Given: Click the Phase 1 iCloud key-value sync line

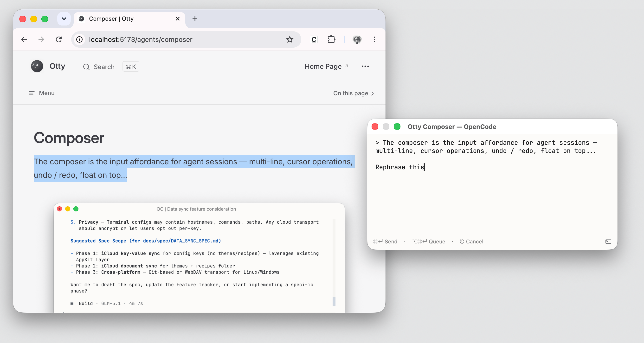Looking at the screenshot, I should pos(194,256).
